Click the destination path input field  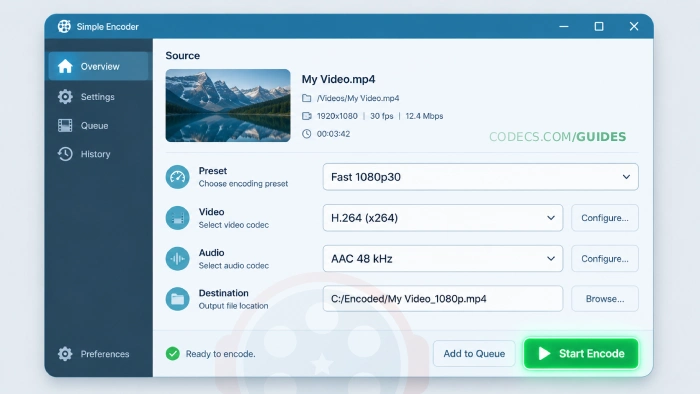(442, 299)
